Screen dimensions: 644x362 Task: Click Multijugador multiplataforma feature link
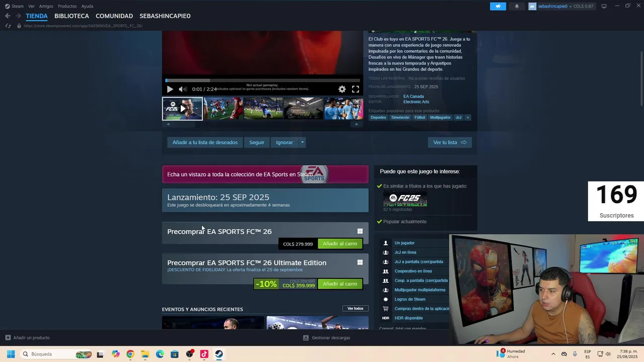tap(420, 290)
